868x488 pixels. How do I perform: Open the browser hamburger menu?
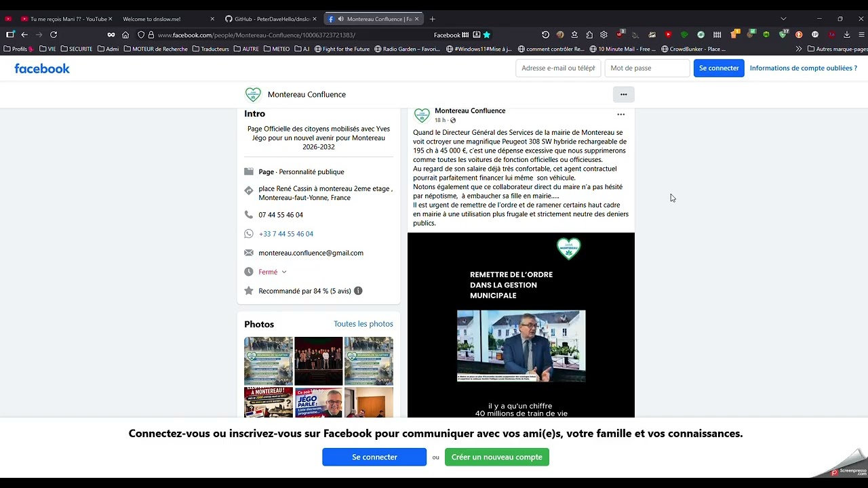(x=861, y=35)
